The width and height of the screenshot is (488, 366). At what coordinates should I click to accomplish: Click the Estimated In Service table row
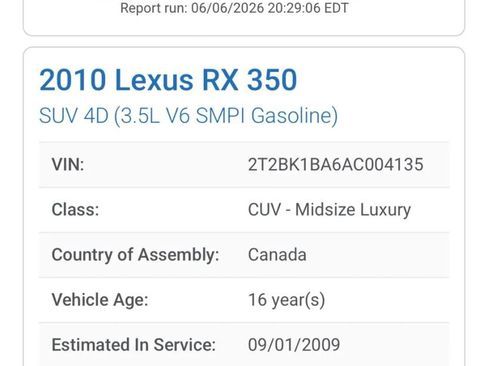click(x=244, y=345)
